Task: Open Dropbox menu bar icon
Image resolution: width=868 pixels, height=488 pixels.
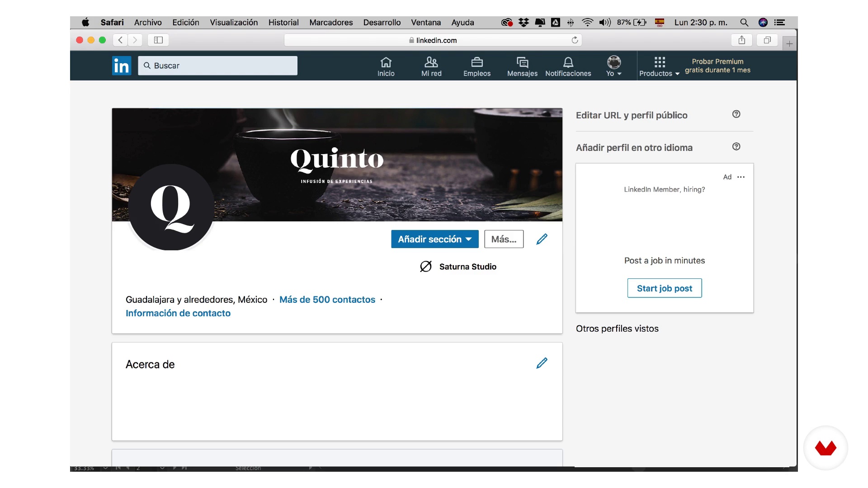Action: (x=524, y=23)
